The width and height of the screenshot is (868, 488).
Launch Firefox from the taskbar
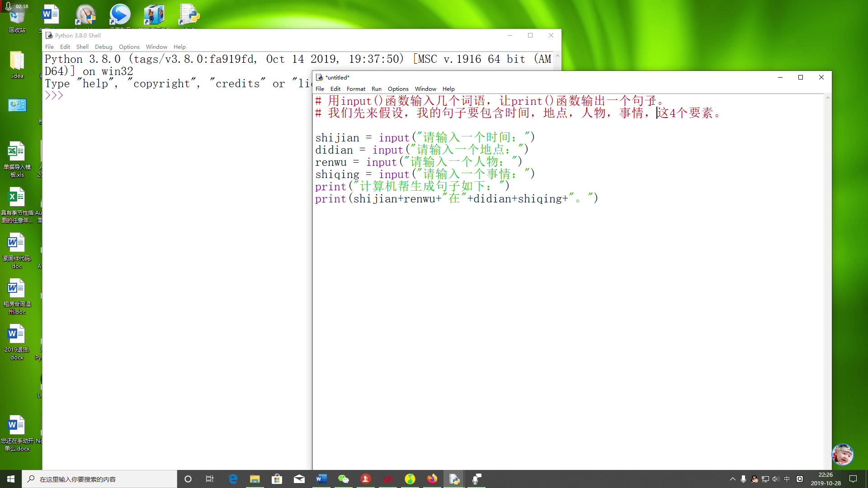[432, 479]
